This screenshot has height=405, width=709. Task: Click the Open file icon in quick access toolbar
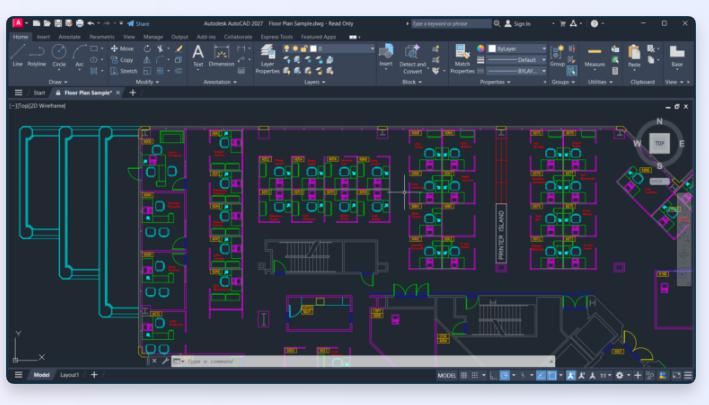[x=47, y=23]
